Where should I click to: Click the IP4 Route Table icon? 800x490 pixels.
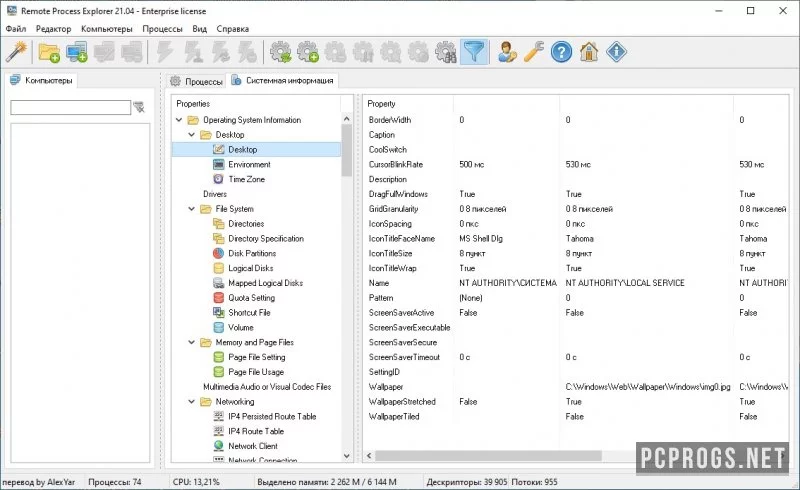point(218,431)
